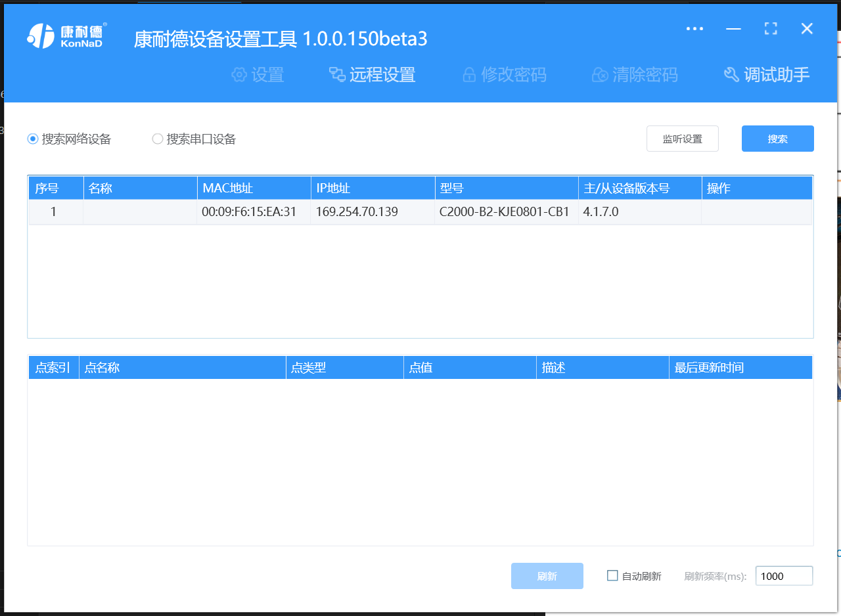The width and height of the screenshot is (841, 616).
Task: Open the 调试助手 tab label
Action: point(777,75)
